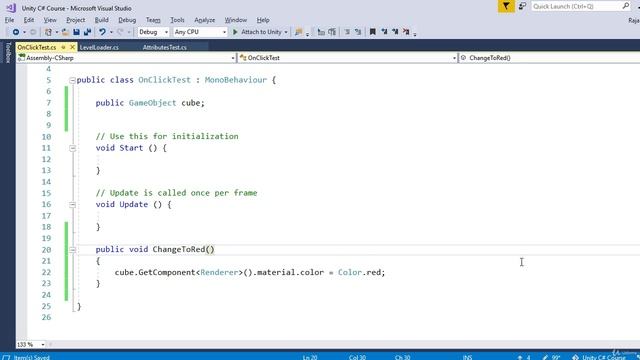Comment out the selected lines icon
The width and height of the screenshot is (640, 360).
pos(347,32)
